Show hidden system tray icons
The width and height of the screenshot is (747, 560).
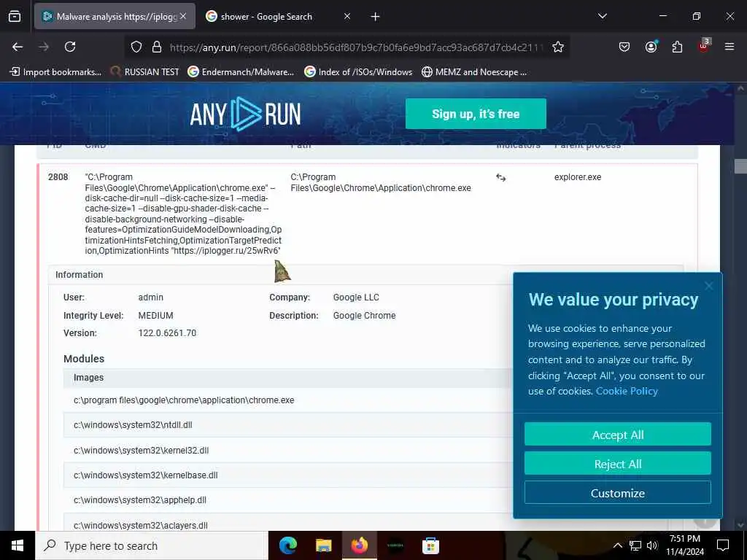[x=617, y=545]
